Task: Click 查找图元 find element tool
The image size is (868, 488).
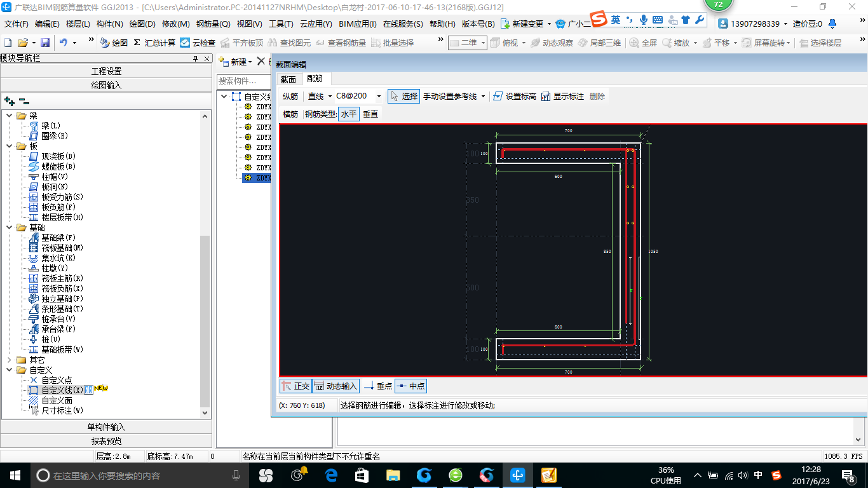Action: tap(289, 43)
